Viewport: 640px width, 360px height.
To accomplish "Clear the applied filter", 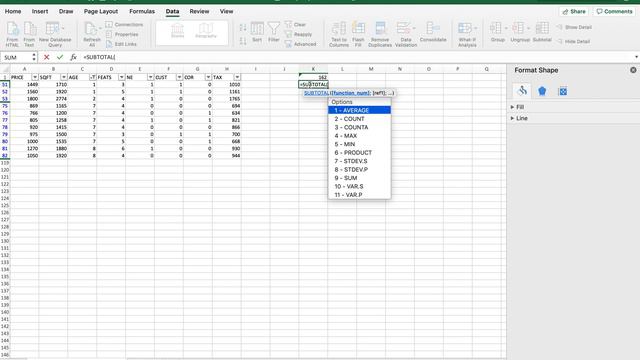I will pos(296,24).
